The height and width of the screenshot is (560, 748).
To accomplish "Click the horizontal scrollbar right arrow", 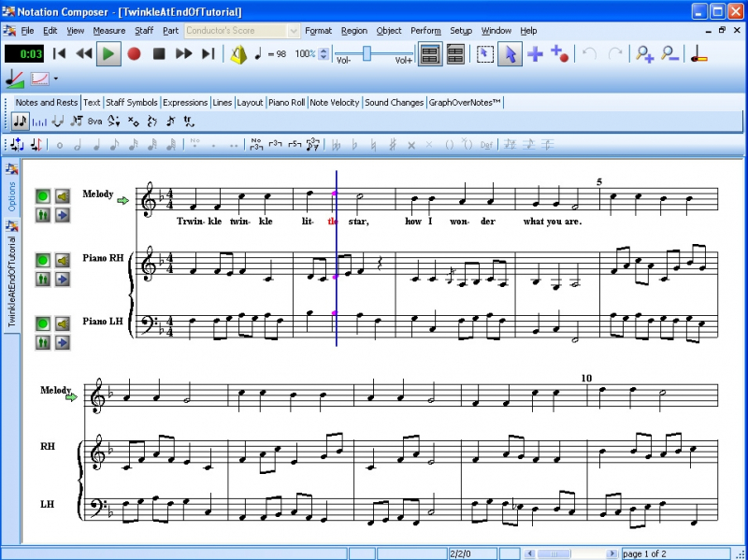I will tap(611, 553).
